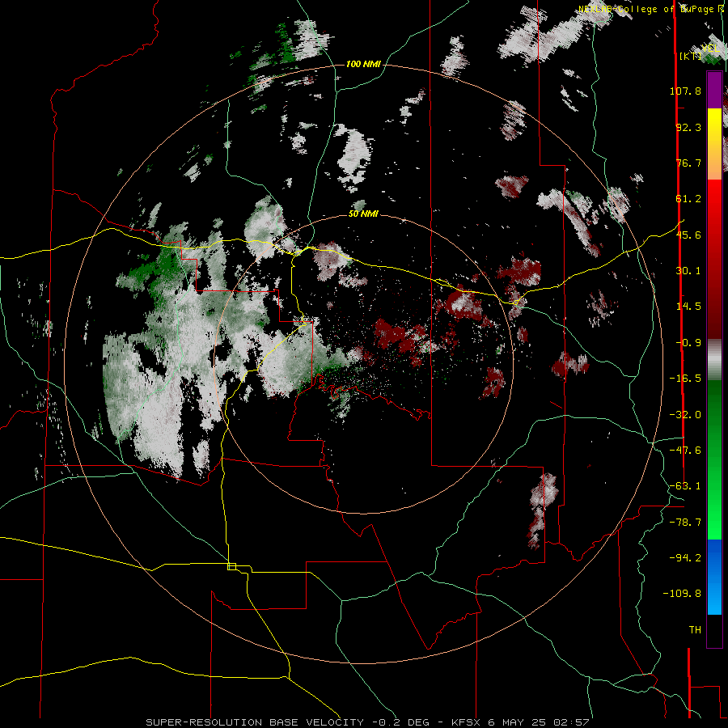Click the "TH" label on the legend
The height and width of the screenshot is (728, 728).
tap(695, 629)
